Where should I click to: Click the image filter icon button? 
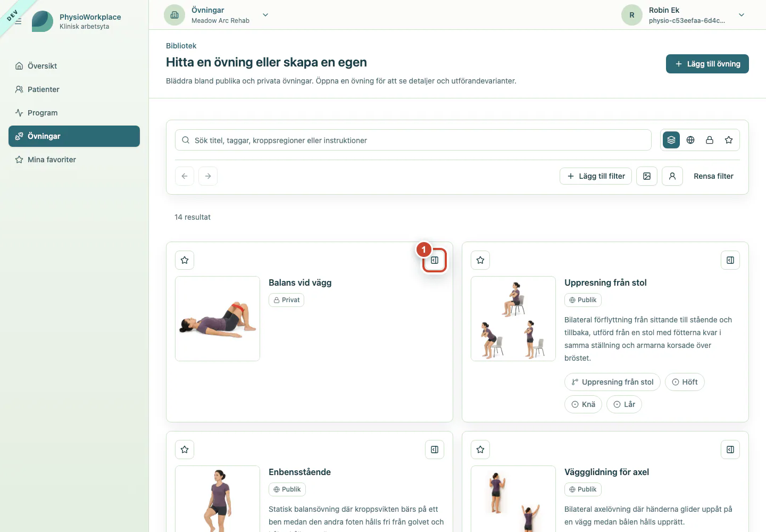click(647, 176)
